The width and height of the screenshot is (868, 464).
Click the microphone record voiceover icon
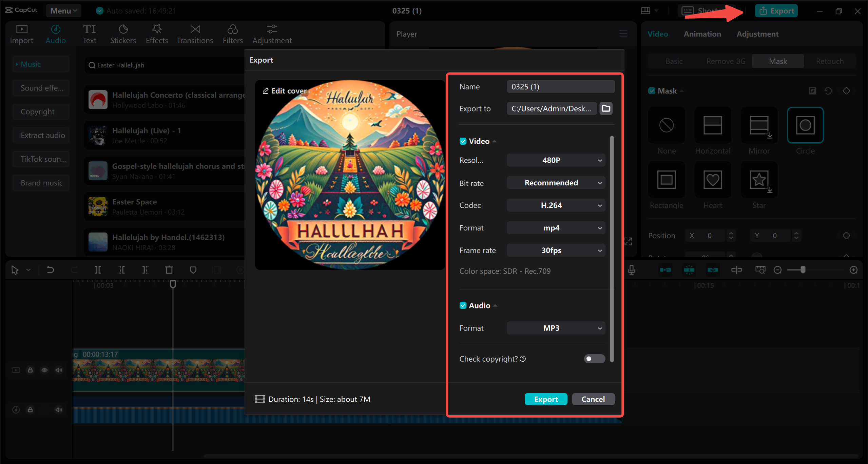click(x=631, y=270)
